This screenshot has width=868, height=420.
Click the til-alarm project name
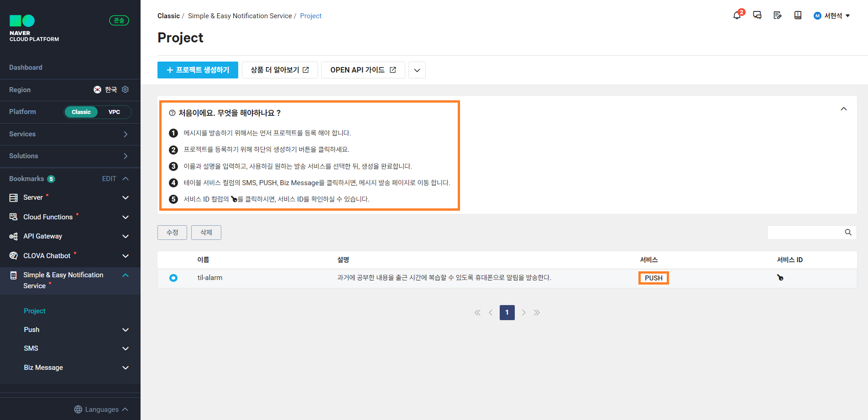coord(210,278)
